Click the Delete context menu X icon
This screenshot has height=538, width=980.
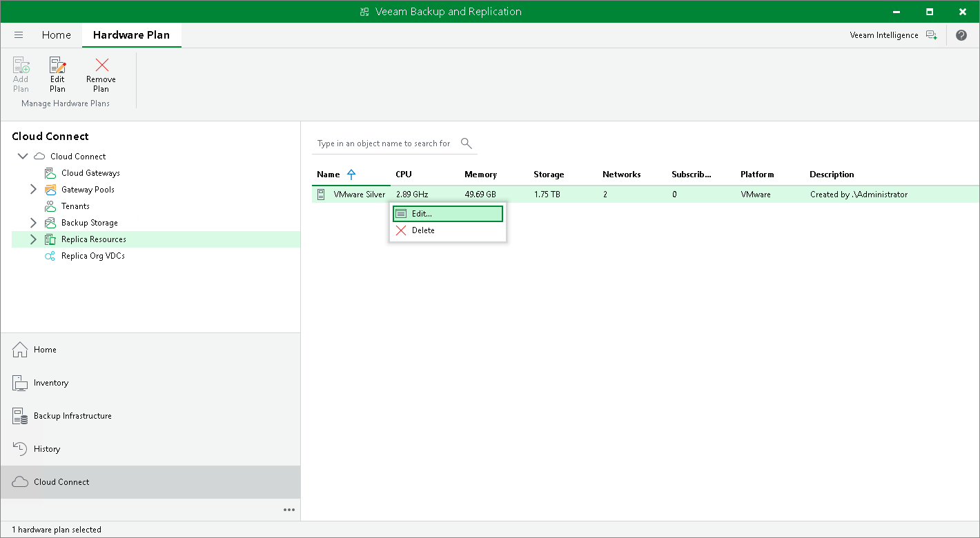point(401,230)
